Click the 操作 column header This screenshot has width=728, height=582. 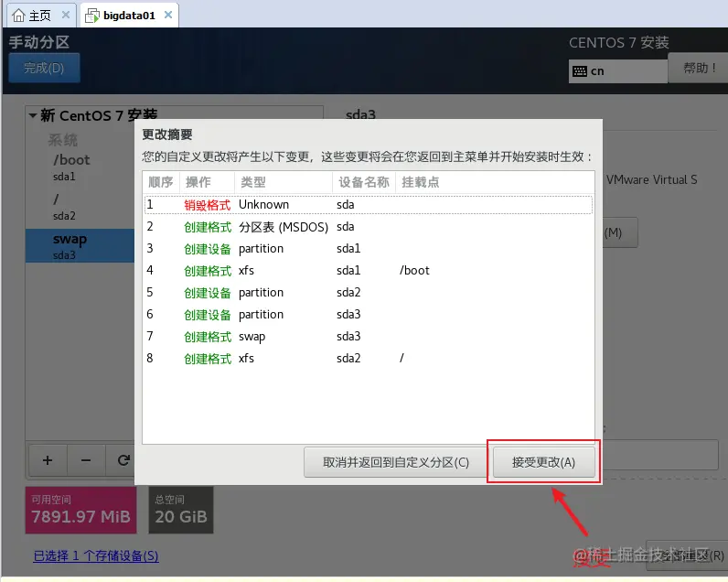coord(207,182)
